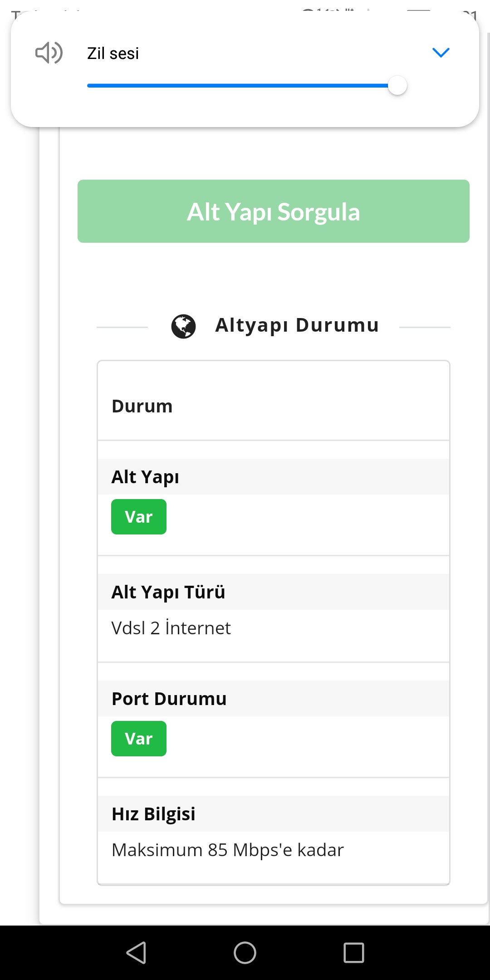Tap Maksimum 85 Mbps'e kadar text
Viewport: 490px width, 980px height.
(x=228, y=850)
